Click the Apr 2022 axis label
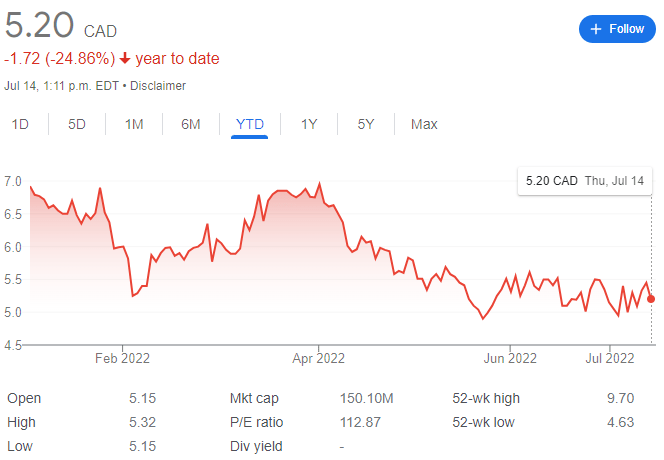This screenshot has width=664, height=460. click(318, 358)
